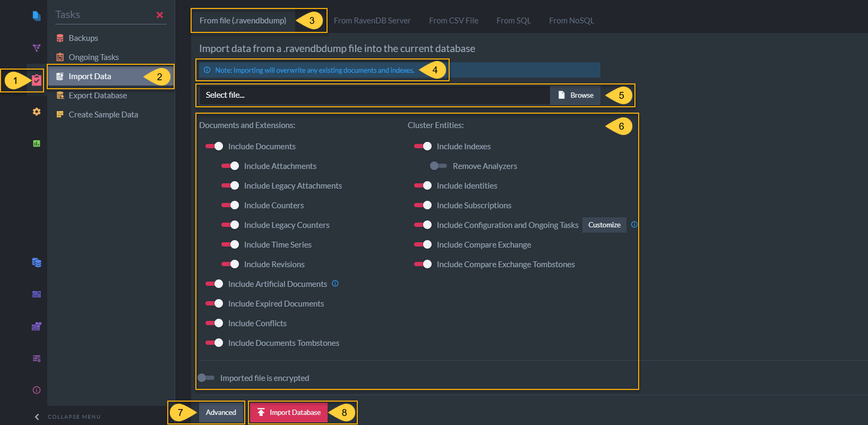
Task: Click the Select file input field
Action: coord(374,95)
